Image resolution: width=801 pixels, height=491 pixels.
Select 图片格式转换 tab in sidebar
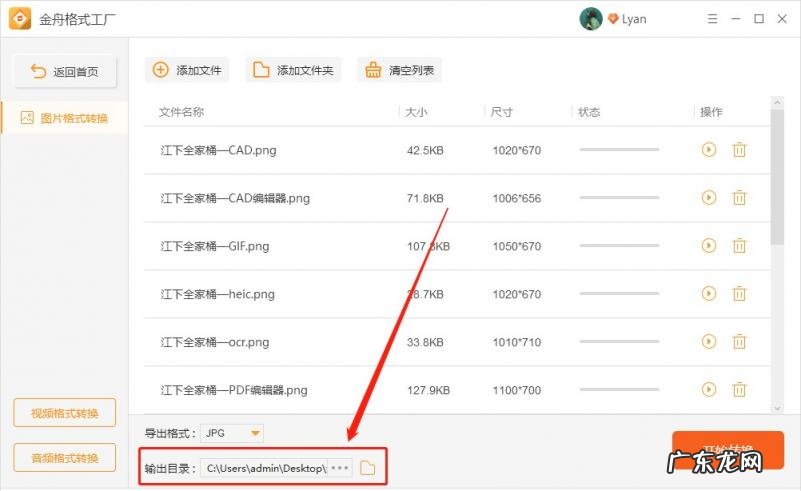tap(65, 118)
